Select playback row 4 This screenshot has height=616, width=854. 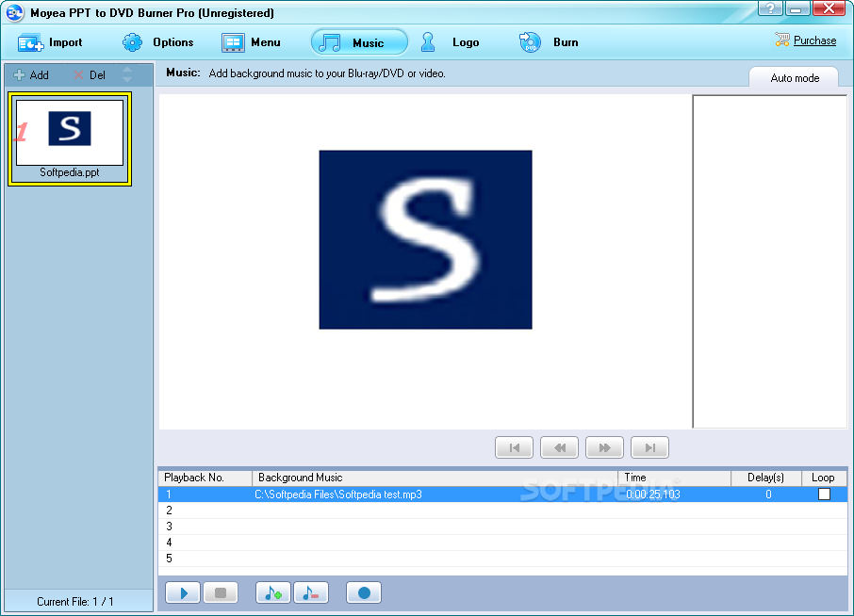502,543
